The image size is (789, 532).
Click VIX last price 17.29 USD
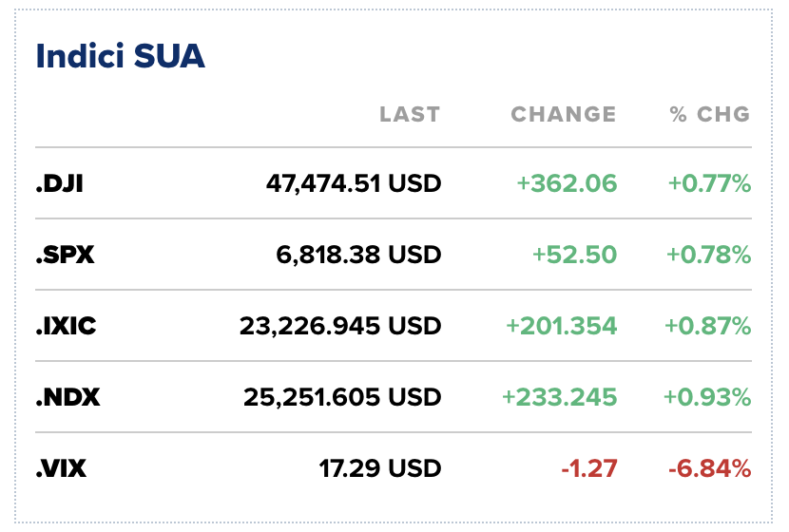pos(380,468)
